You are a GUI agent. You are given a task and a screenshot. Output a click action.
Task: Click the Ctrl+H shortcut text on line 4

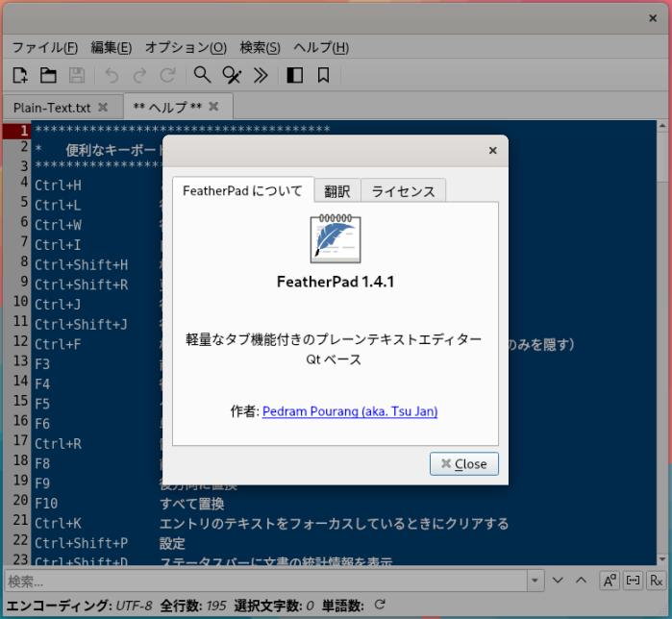(x=58, y=186)
